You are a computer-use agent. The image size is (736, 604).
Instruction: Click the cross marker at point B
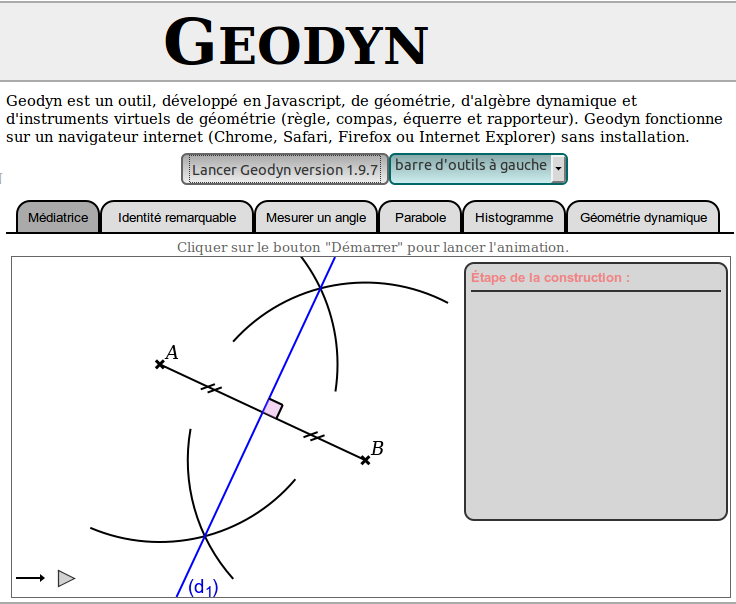coord(365,460)
